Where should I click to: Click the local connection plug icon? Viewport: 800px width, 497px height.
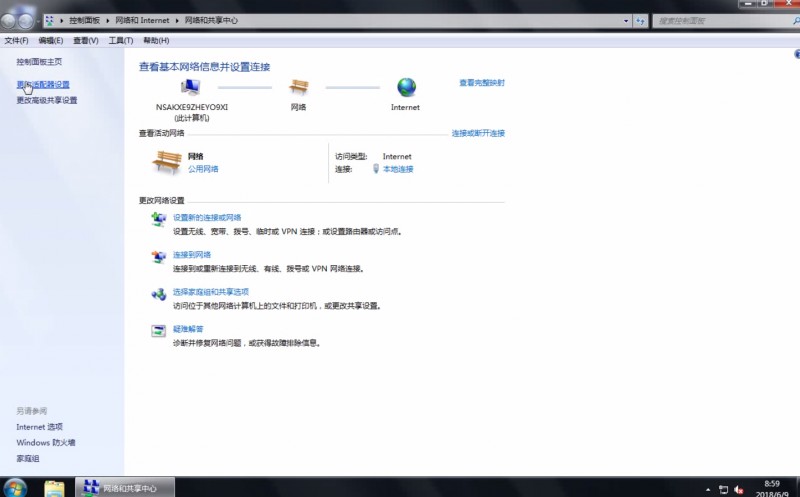(376, 169)
